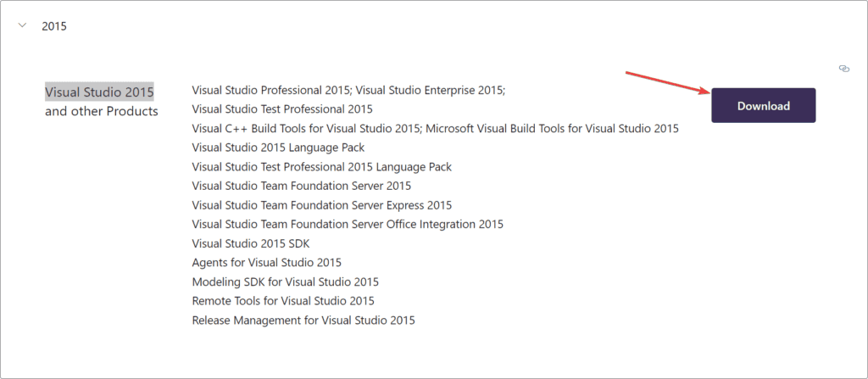Click 'Visual Studio 2015 Language Pack' line
Image resolution: width=868 pixels, height=379 pixels.
(x=278, y=148)
